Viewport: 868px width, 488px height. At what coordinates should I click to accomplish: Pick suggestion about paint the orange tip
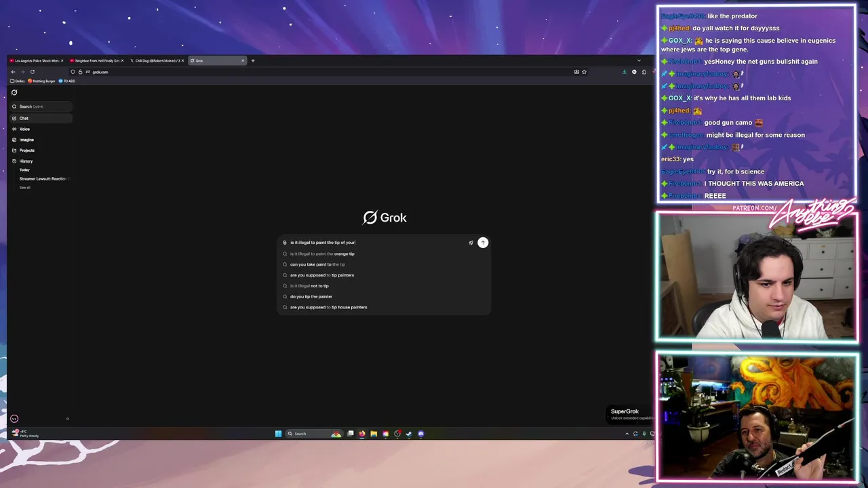pos(384,253)
